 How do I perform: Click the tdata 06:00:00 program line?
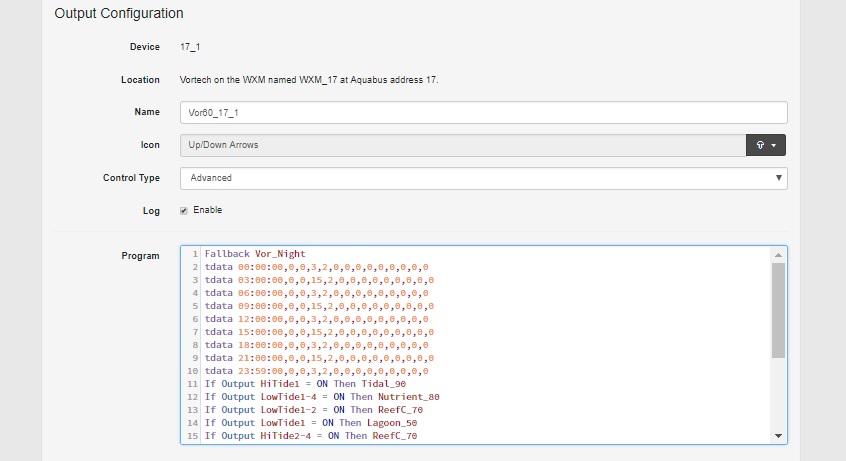coord(316,293)
